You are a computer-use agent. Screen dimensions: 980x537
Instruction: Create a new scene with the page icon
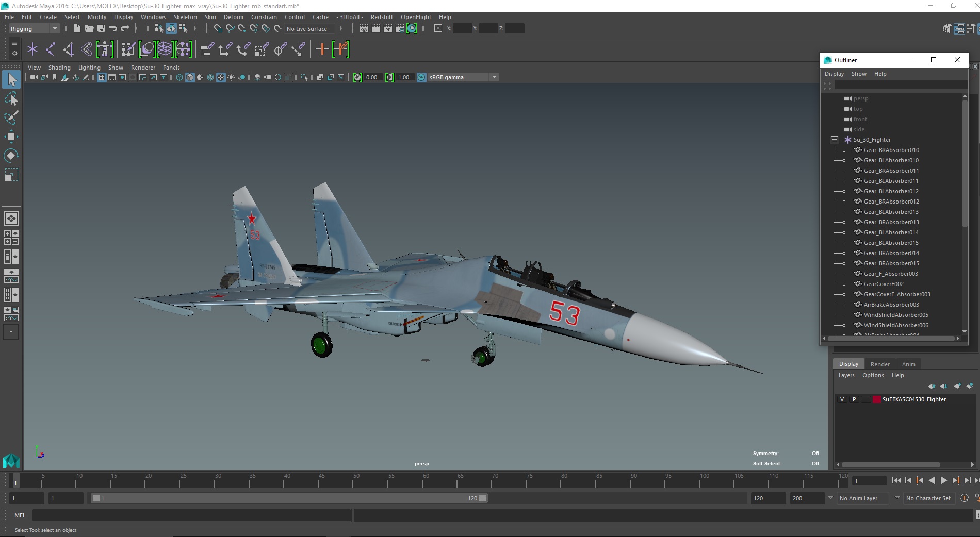pos(77,29)
